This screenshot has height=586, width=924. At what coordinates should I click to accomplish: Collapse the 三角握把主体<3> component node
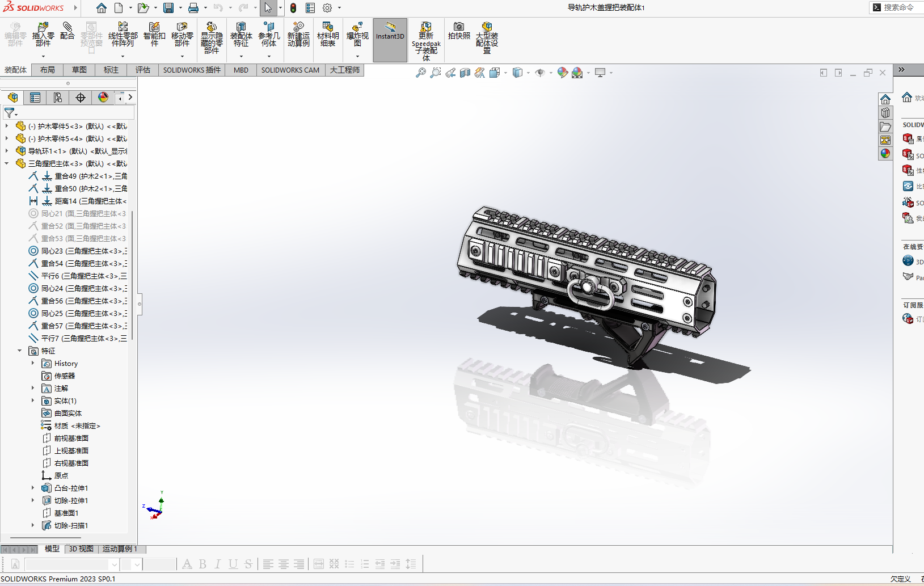click(x=7, y=163)
